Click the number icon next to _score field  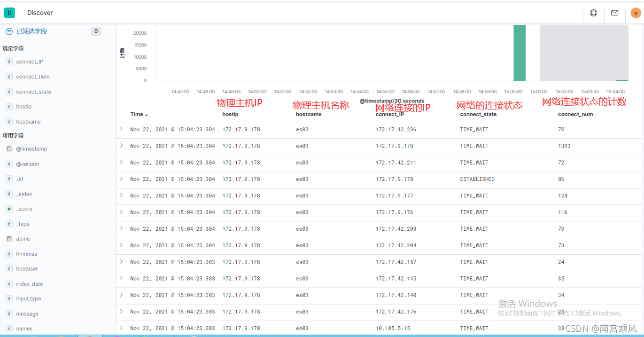[9, 209]
